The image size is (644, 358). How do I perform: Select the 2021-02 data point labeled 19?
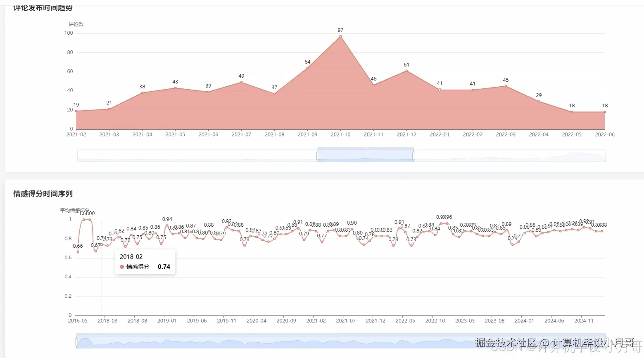click(x=76, y=111)
